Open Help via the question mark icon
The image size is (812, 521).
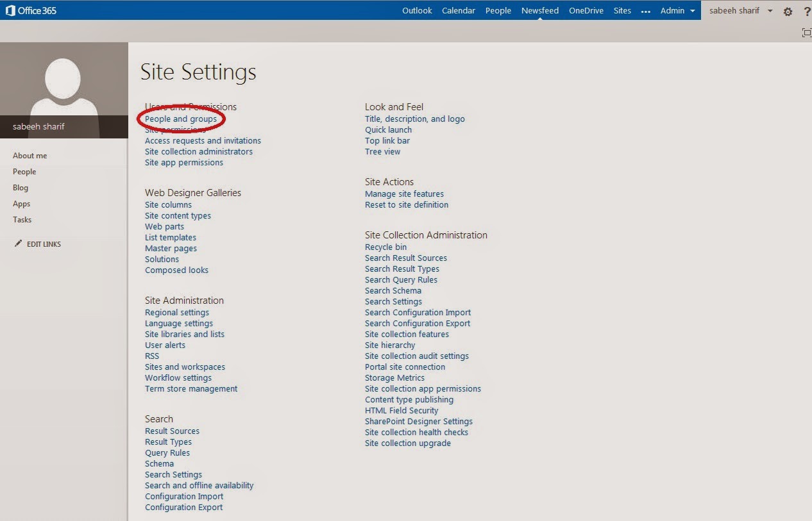click(x=807, y=11)
